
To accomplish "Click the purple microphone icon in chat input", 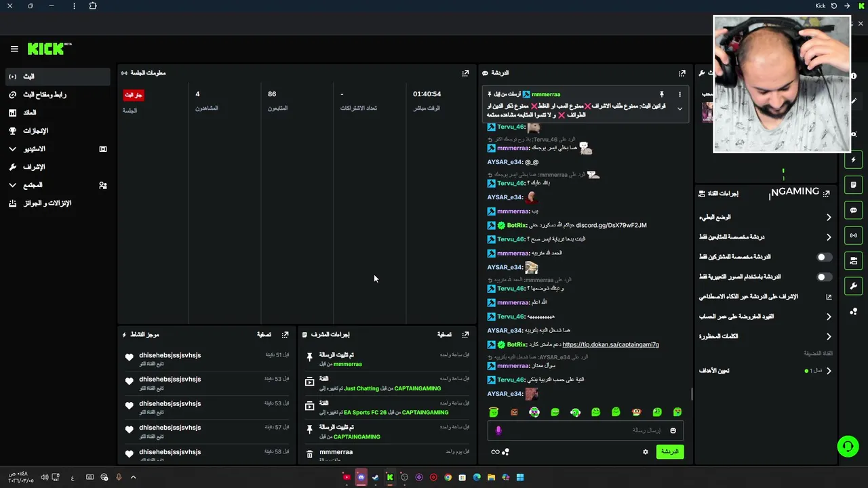I will coord(498,430).
